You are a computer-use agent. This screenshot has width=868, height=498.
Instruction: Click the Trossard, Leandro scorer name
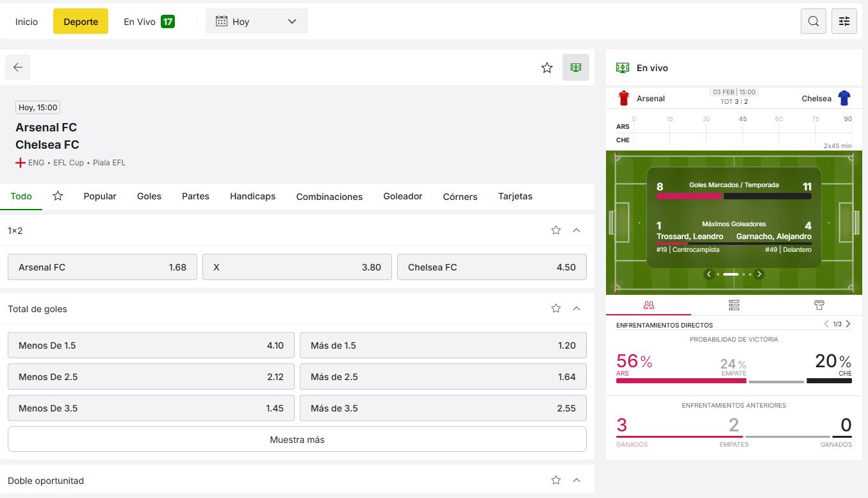point(690,237)
